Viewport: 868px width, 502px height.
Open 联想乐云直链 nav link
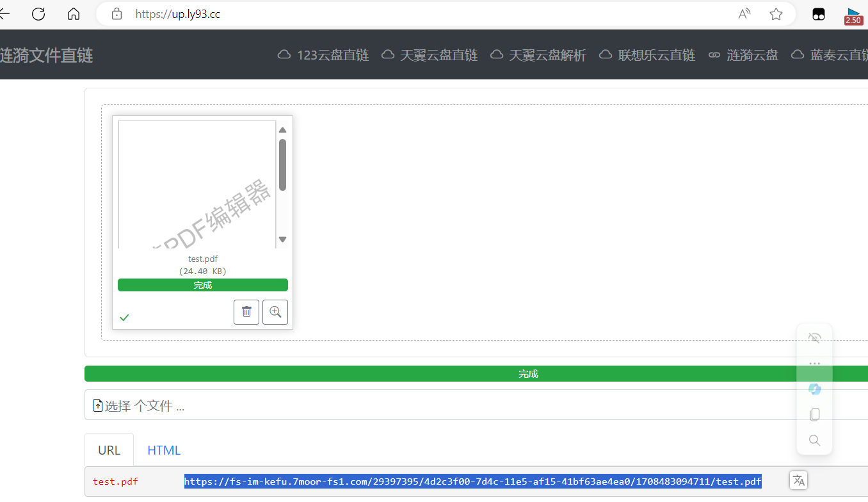pos(647,55)
